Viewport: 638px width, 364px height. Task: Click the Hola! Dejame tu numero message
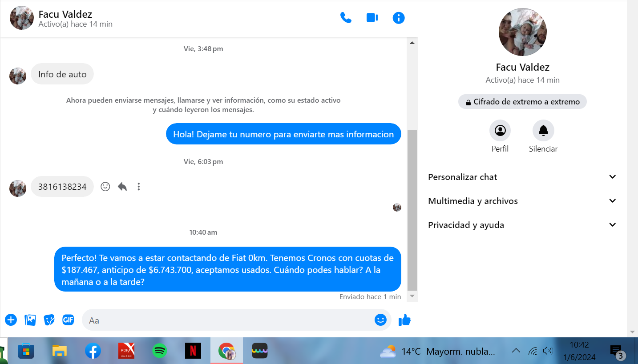click(x=283, y=134)
